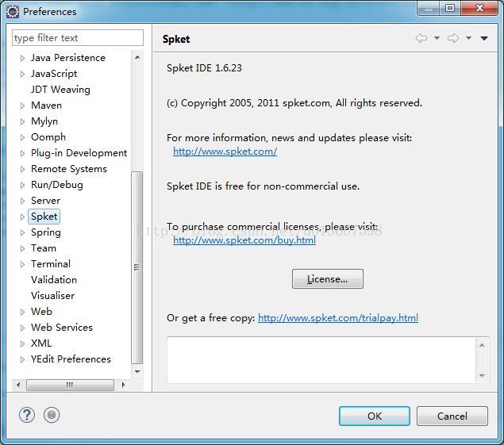504x445 pixels.
Task: Expand the JavaScript tree node
Action: tap(22, 74)
